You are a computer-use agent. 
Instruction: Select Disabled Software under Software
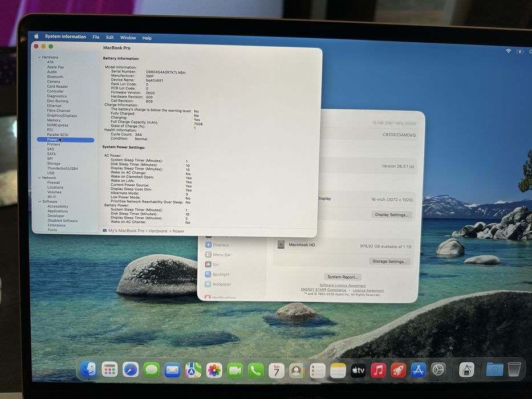click(x=62, y=220)
